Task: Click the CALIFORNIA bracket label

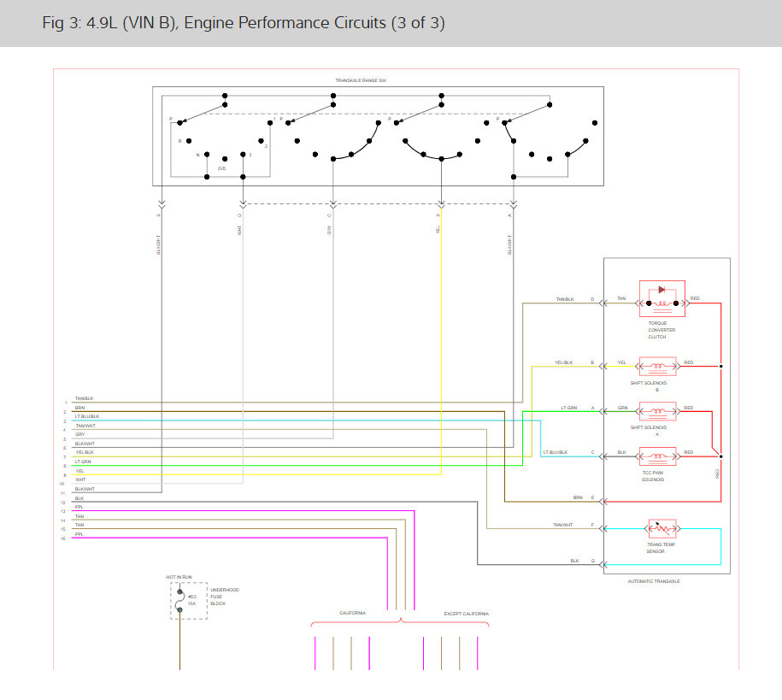Action: click(x=353, y=613)
